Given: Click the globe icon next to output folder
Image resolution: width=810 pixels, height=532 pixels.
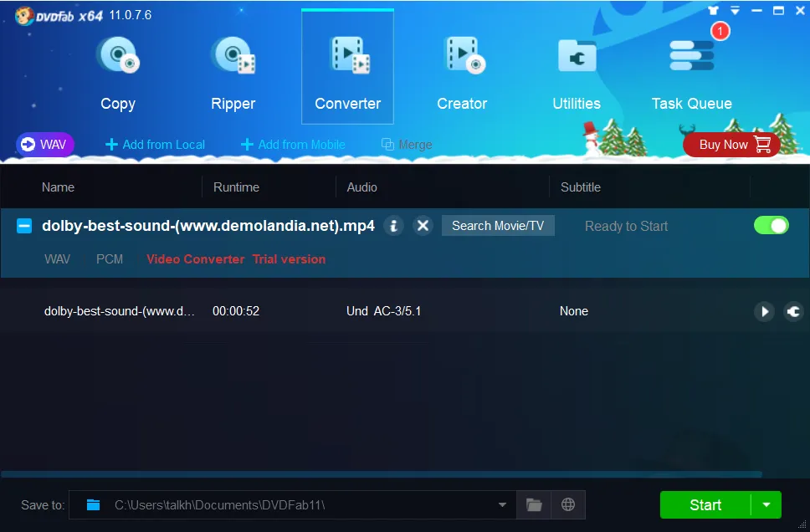Looking at the screenshot, I should click(x=568, y=504).
